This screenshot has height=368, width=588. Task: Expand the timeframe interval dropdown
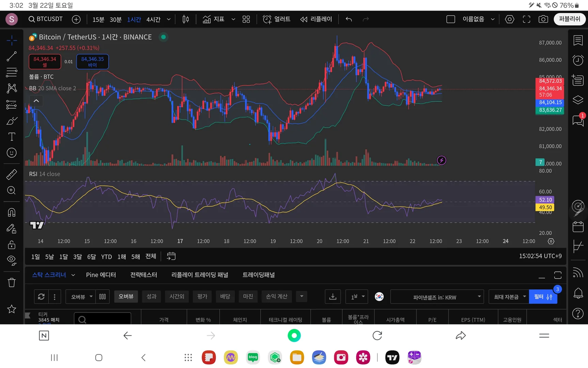click(x=169, y=19)
